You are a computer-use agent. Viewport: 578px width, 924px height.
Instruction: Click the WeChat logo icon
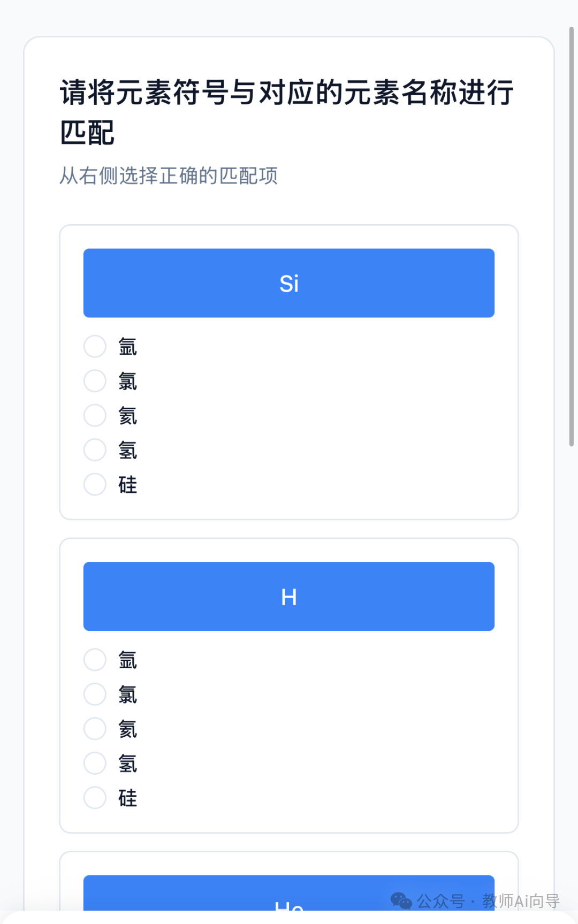pos(401,901)
